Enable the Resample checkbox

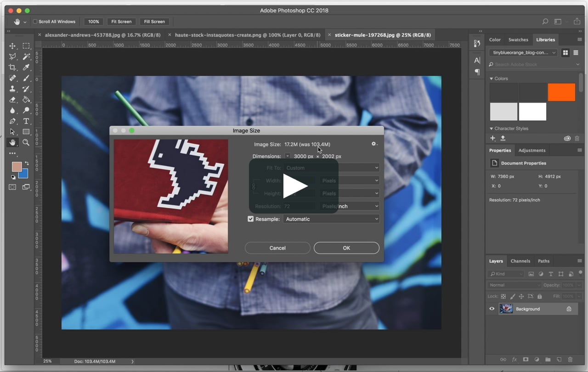pos(250,219)
